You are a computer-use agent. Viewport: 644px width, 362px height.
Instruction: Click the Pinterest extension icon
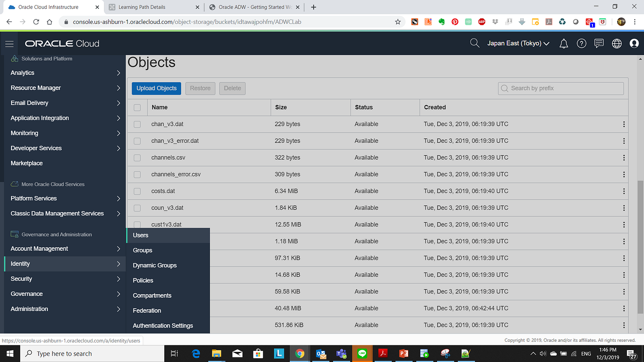(x=455, y=22)
